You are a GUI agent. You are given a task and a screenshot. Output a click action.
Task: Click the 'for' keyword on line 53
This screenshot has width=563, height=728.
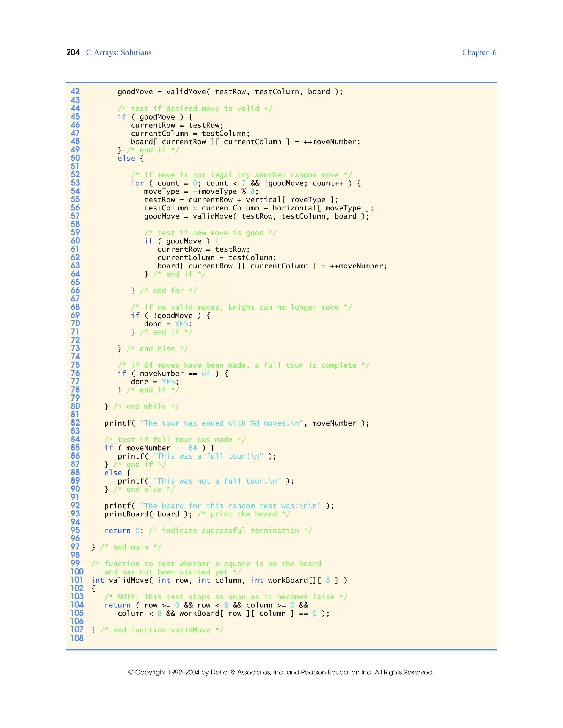tap(137, 183)
